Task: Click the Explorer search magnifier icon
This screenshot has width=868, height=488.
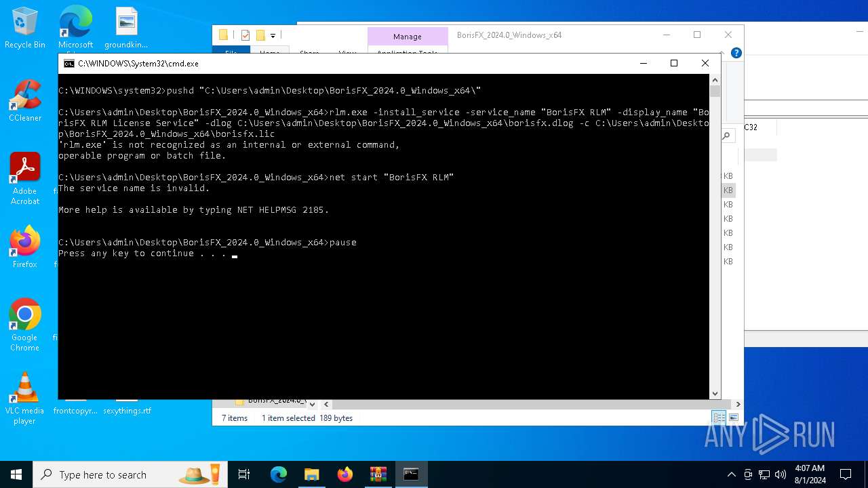Action: [x=726, y=136]
